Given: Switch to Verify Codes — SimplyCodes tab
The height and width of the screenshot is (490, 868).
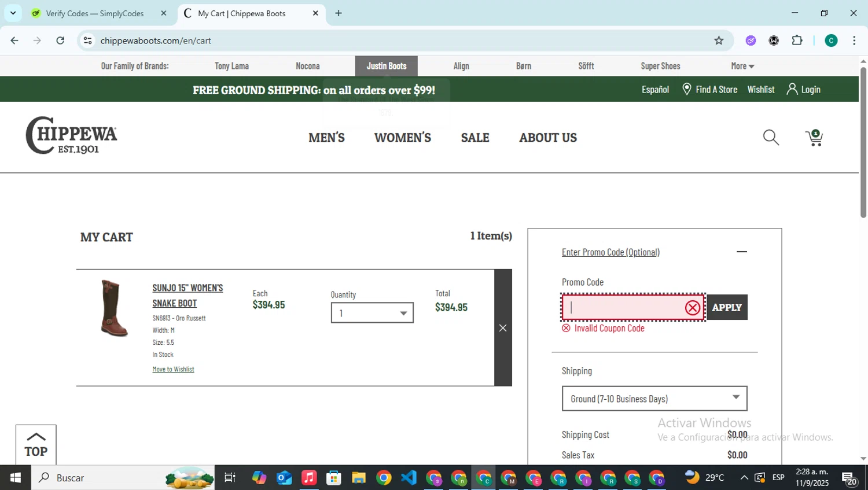Looking at the screenshot, I should click(x=95, y=13).
